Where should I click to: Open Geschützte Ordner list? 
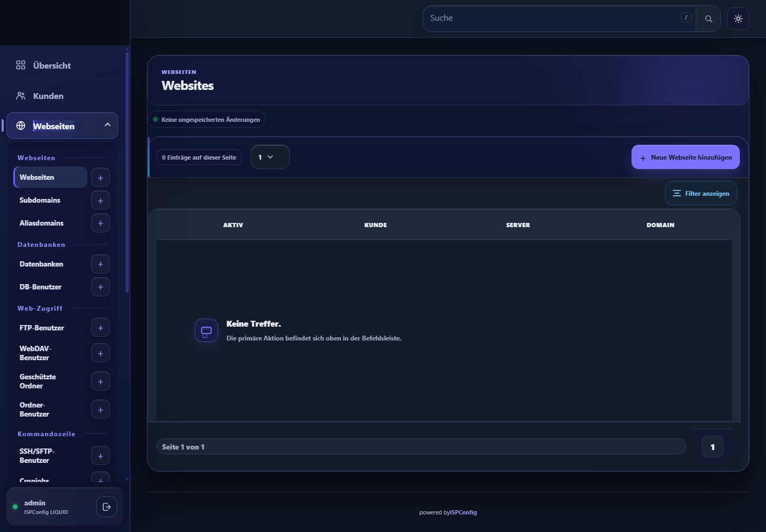[x=50, y=381]
